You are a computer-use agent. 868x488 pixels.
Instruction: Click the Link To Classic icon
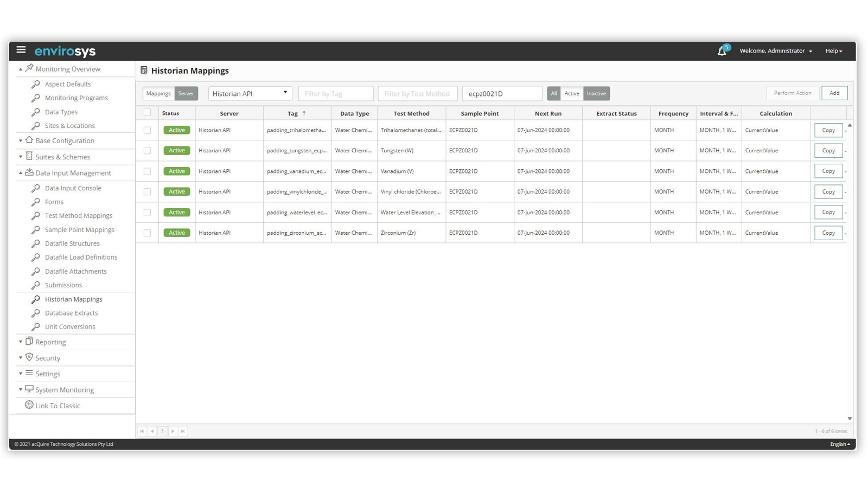point(29,405)
